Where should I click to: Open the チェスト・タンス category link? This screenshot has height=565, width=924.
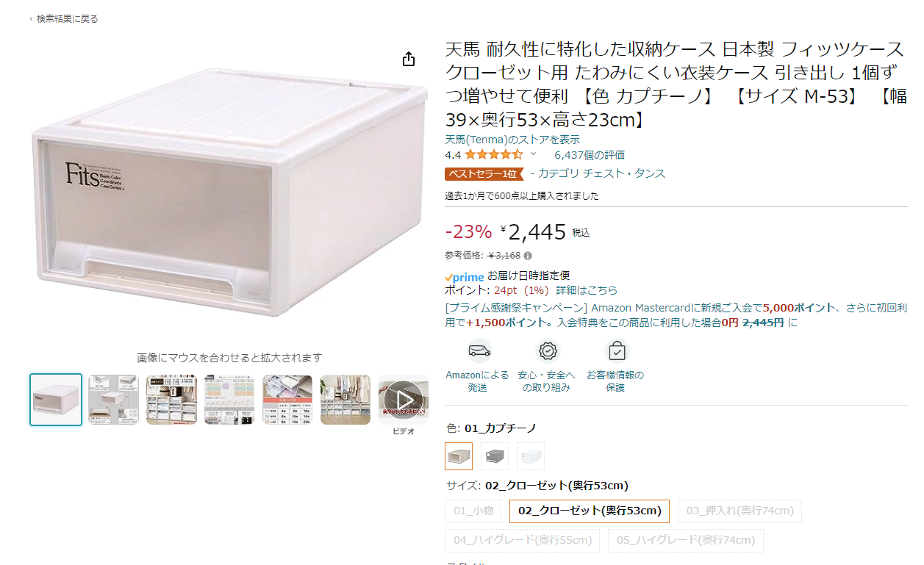[624, 173]
